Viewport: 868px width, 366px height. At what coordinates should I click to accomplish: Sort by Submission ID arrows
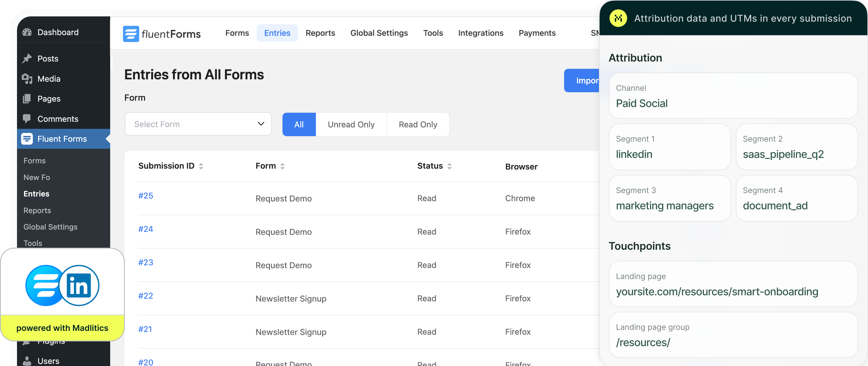[201, 166]
